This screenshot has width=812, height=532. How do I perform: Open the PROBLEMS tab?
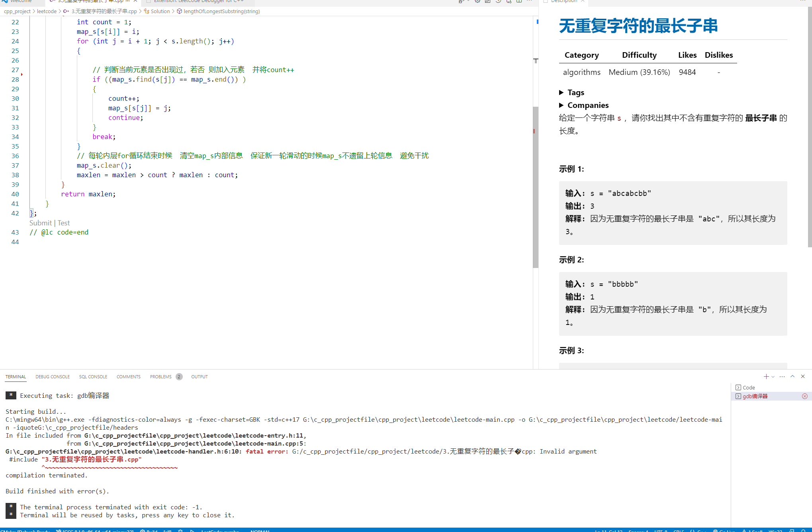click(x=161, y=377)
